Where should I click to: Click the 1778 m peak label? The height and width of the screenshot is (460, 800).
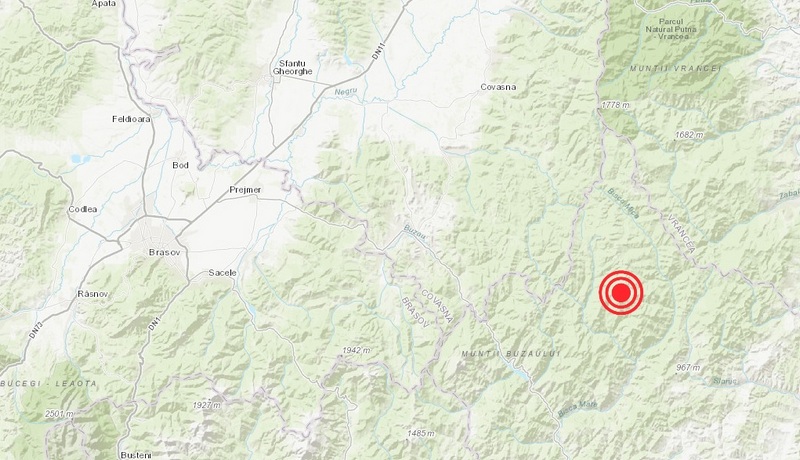tap(615, 105)
